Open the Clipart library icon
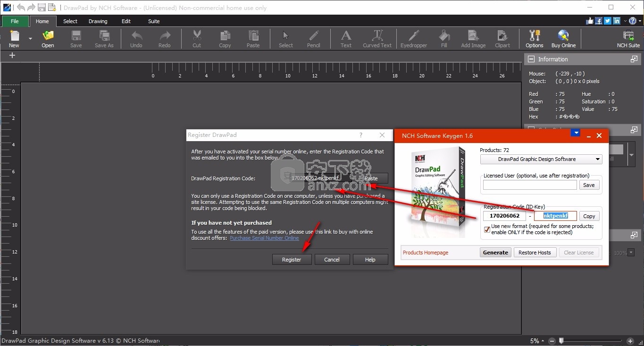 pos(502,39)
